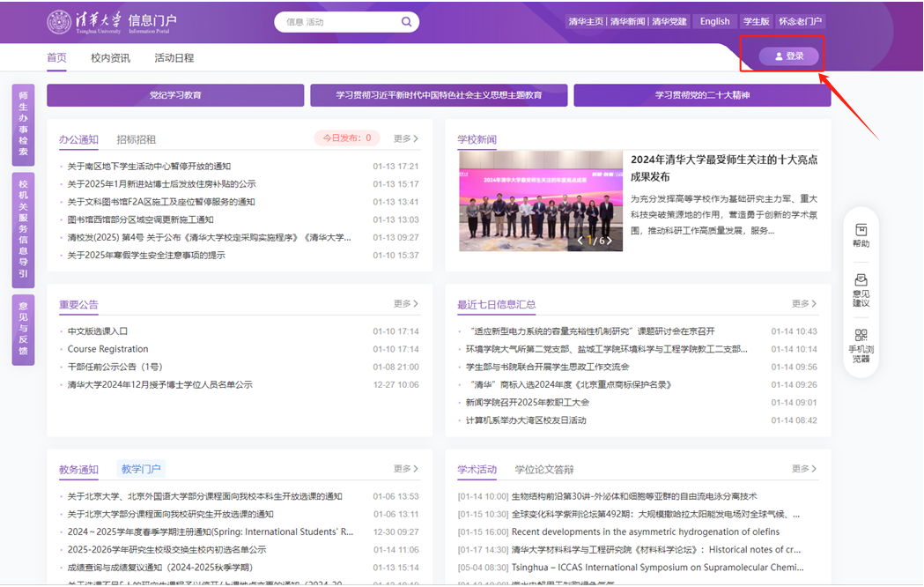Open the 干部任前公示公告（1号） announcement

[115, 367]
